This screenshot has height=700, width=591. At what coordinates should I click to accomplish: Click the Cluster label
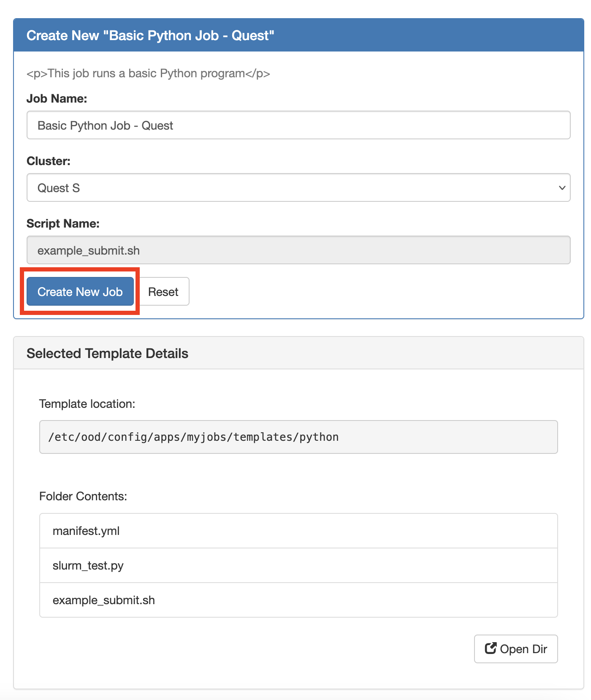[49, 161]
